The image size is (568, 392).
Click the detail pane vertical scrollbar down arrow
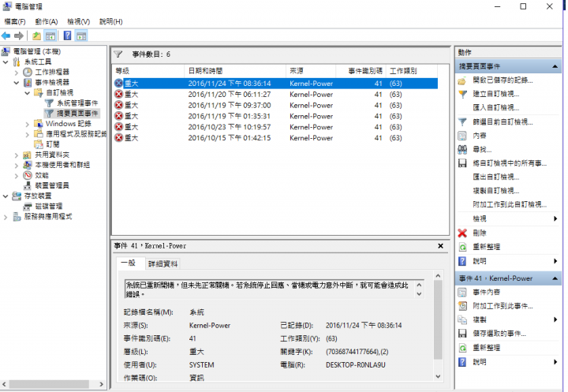click(438, 376)
